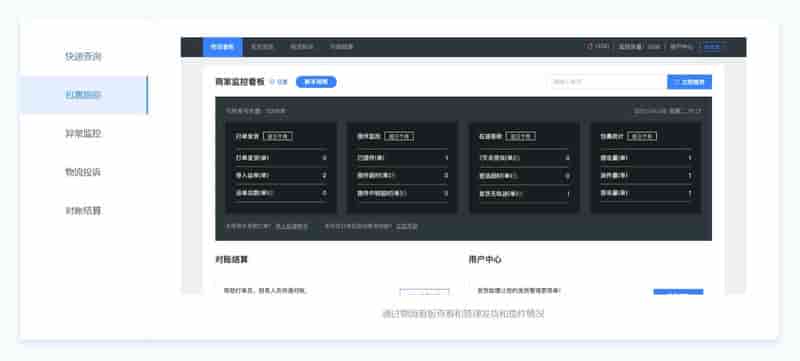Click the blue search button with magnifier icon
Viewport: 800px width, 361px height.
coord(689,82)
